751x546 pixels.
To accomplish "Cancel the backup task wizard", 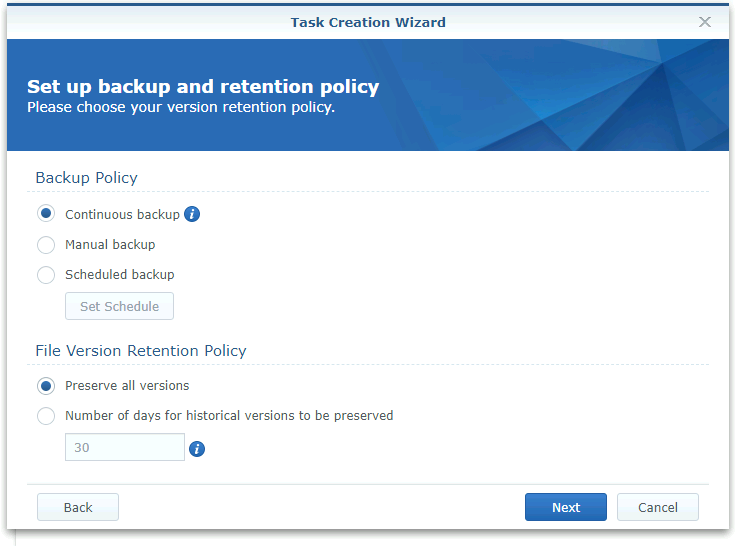I will click(x=657, y=507).
